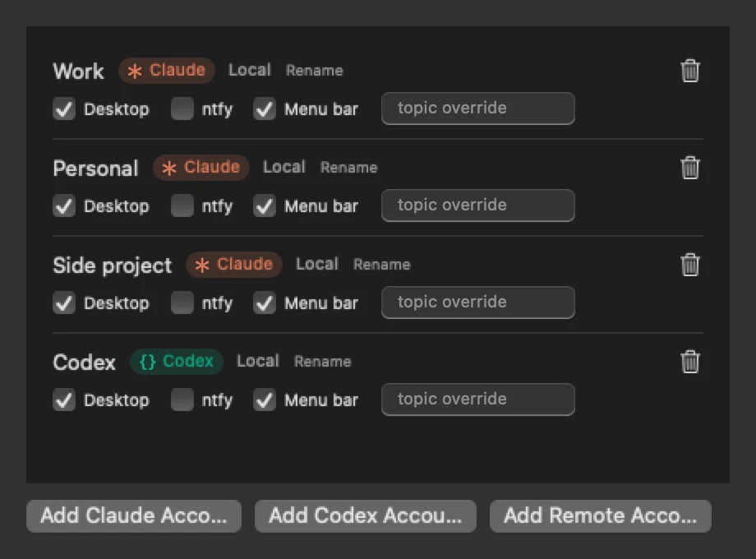Click the Local label in Codex row
This screenshot has height=559, width=756.
pyautogui.click(x=258, y=361)
